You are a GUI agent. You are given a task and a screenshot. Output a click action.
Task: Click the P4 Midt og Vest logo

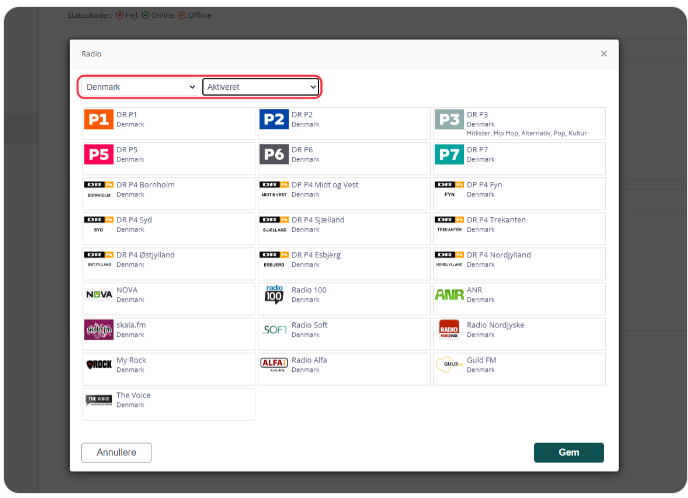point(274,189)
